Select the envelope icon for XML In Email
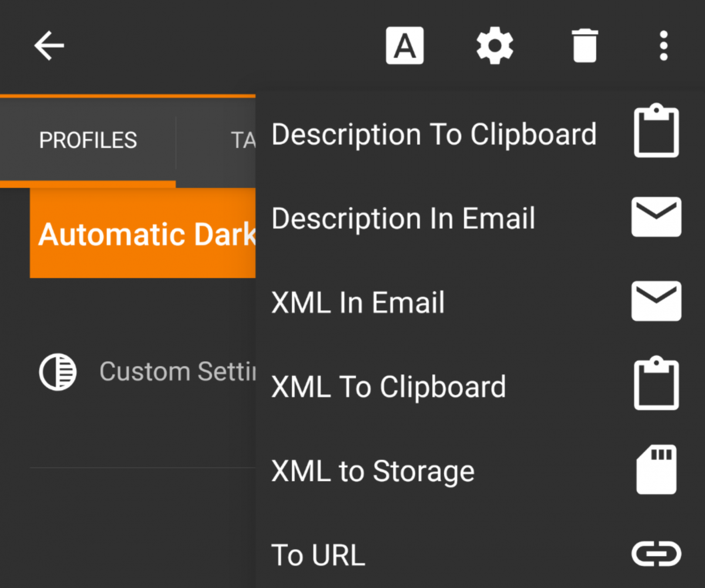Viewport: 705px width, 588px height. pyautogui.click(x=656, y=301)
